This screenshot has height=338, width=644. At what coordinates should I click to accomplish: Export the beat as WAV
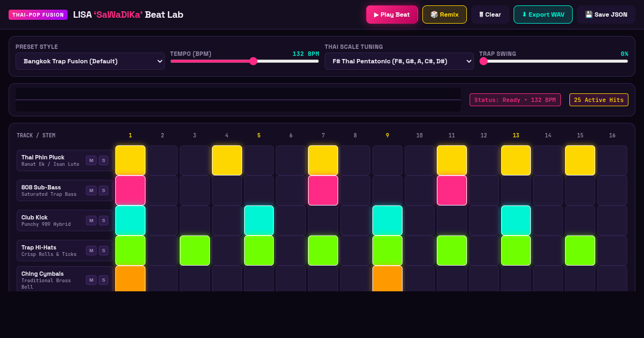pos(543,14)
